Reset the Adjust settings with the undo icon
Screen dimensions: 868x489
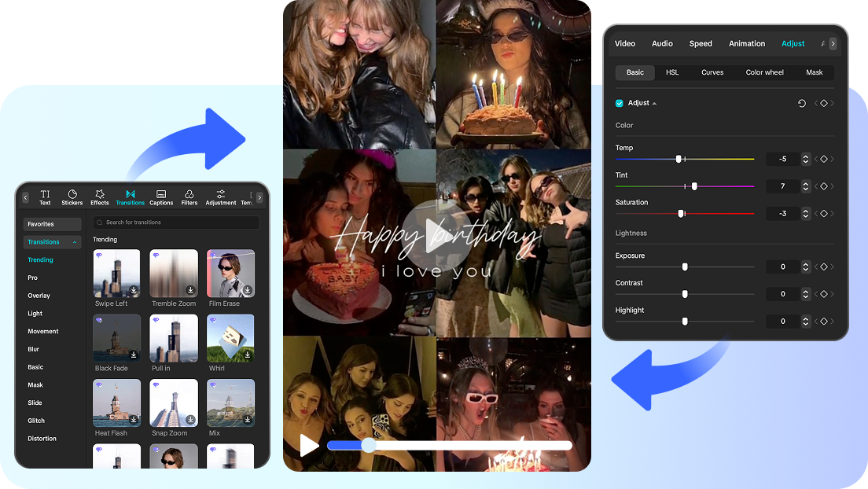802,104
